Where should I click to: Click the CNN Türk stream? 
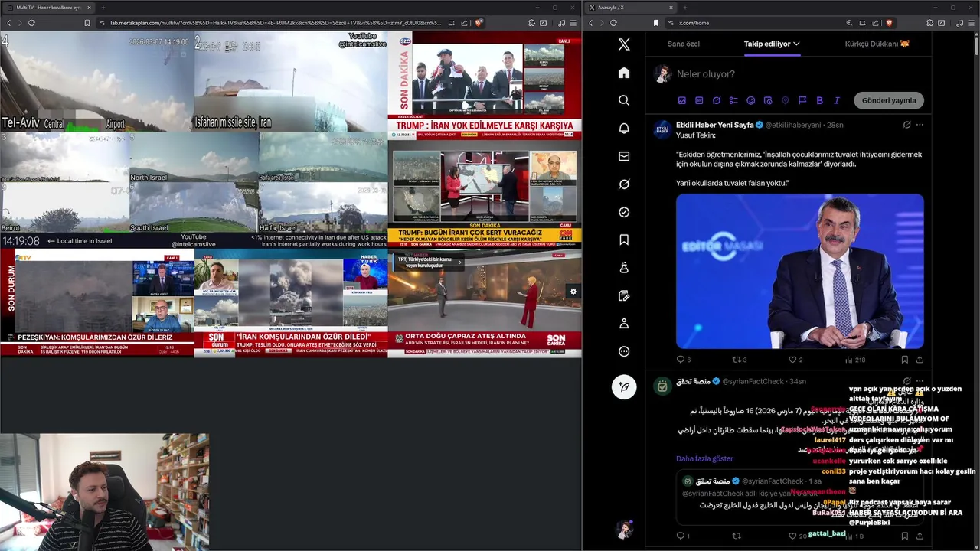[x=485, y=194]
